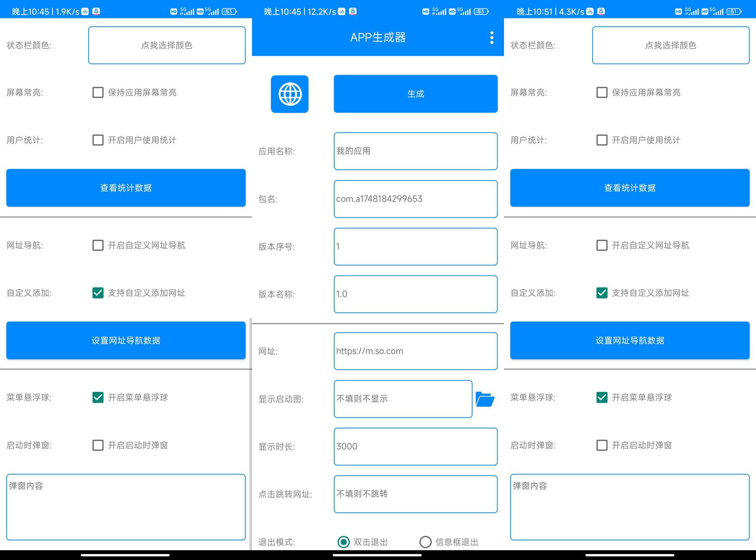Uncheck 支持自定义添加网址 on the left screen
The image size is (756, 560).
(98, 293)
